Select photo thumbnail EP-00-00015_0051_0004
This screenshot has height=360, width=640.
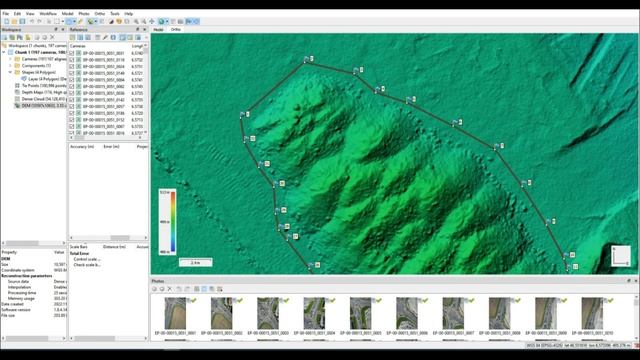pos(314,313)
